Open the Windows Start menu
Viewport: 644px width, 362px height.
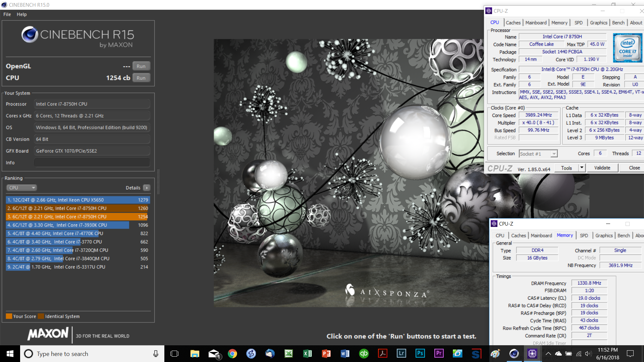(10, 354)
